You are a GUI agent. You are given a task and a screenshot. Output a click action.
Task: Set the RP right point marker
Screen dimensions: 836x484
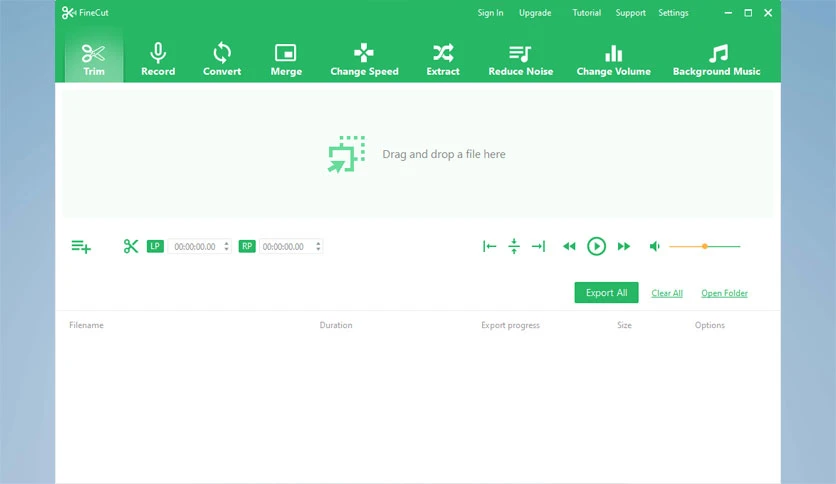(x=247, y=246)
